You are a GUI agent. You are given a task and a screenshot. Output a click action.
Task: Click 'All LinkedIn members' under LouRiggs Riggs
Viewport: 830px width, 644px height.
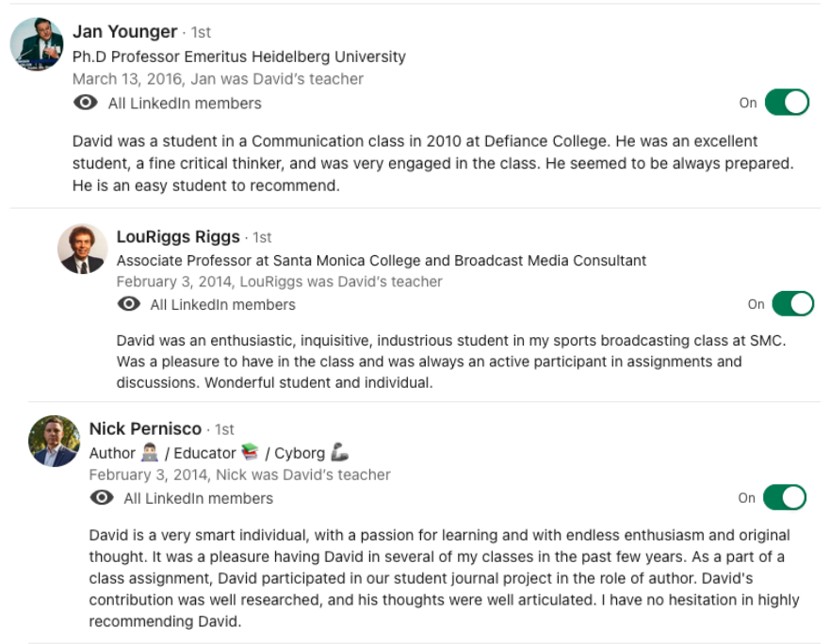click(x=222, y=305)
